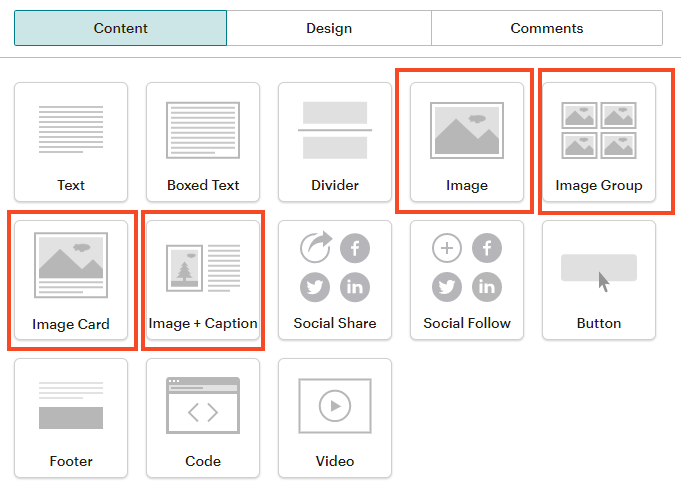Choose the Image Card block
681x498 pixels.
click(71, 281)
